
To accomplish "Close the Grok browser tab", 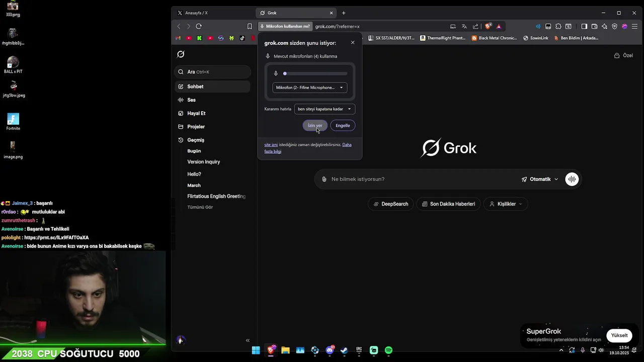I will 331,13.
